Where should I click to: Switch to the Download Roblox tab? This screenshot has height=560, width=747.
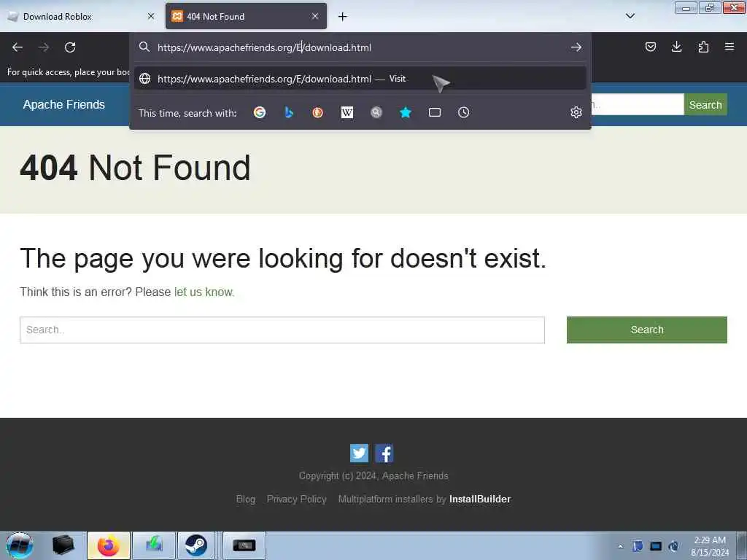[80, 16]
